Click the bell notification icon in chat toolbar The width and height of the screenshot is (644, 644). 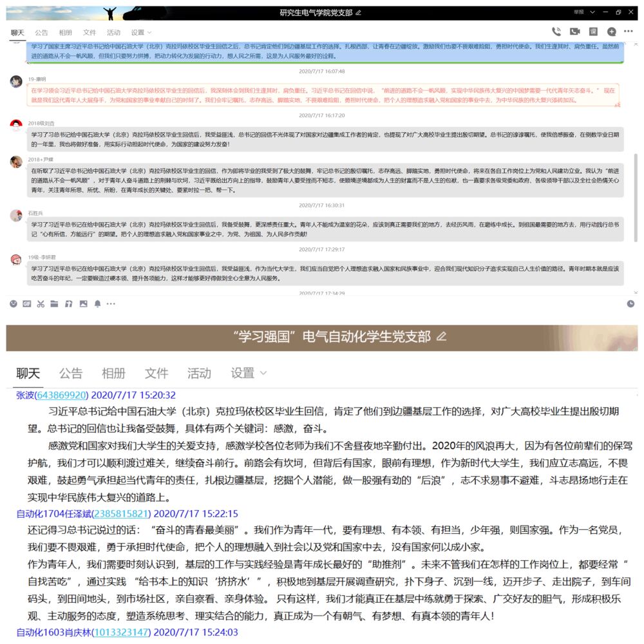(97, 303)
